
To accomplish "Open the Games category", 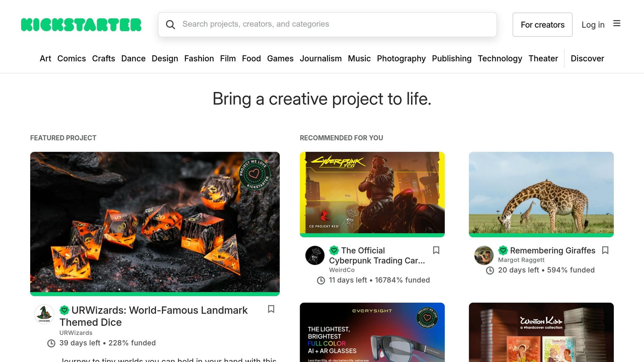I will tap(280, 58).
